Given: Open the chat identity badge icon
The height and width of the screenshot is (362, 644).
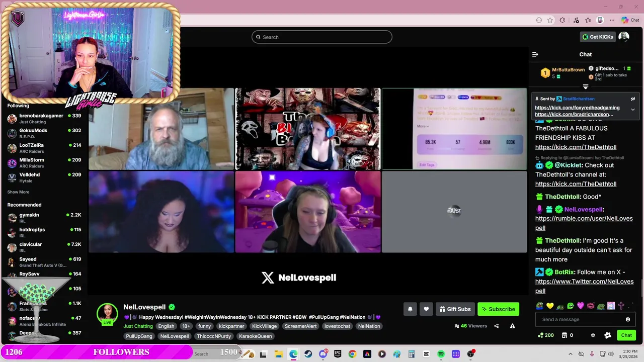Looking at the screenshot, I should point(607,335).
